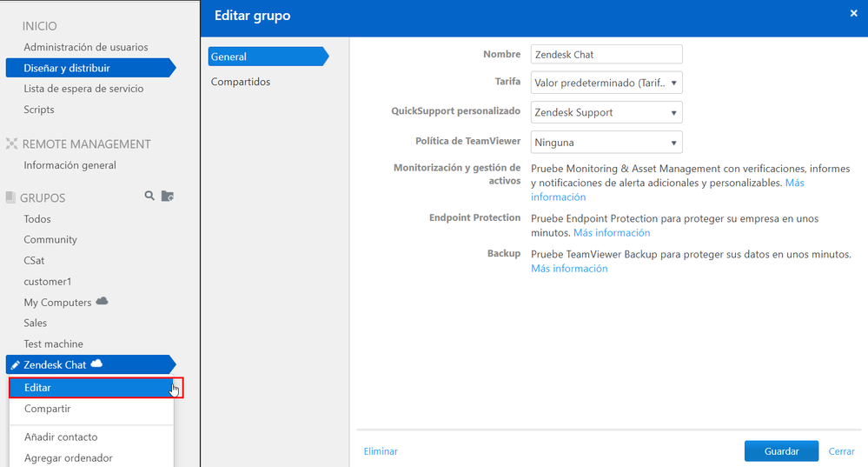The height and width of the screenshot is (467, 868).
Task: Click the cloud icon next to My Computers
Action: click(102, 302)
